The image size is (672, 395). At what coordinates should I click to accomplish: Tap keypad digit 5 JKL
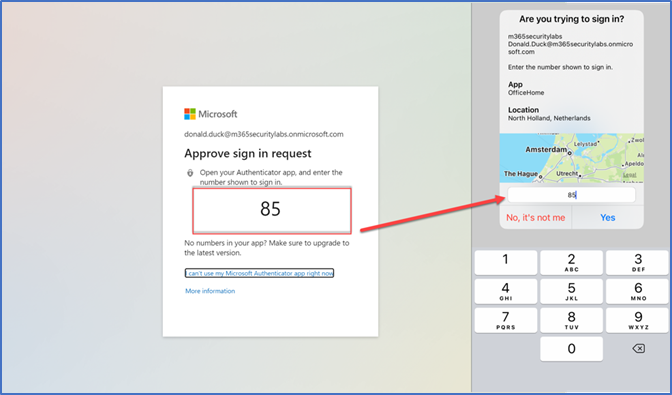tap(571, 291)
